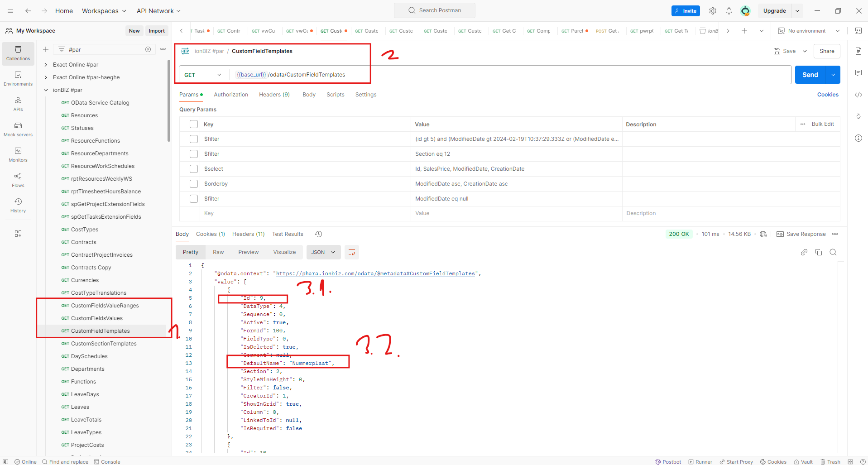Open the user avatar menu
This screenshot has height=465, width=868.
(745, 11)
